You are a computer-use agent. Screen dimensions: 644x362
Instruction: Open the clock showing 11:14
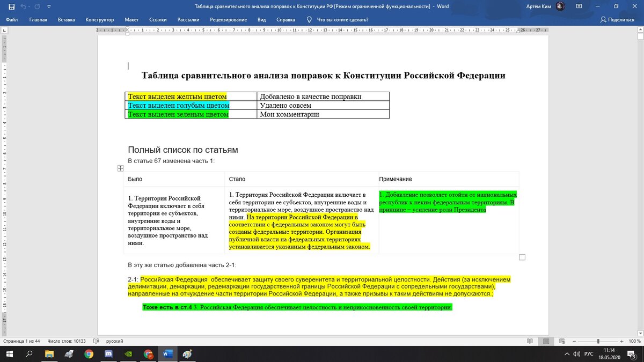(609, 354)
